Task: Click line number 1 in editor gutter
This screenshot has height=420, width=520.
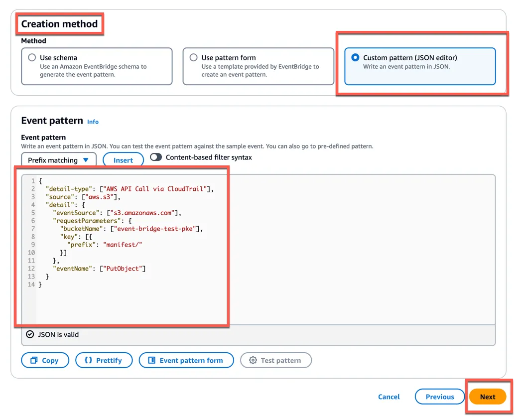Action: click(x=32, y=181)
